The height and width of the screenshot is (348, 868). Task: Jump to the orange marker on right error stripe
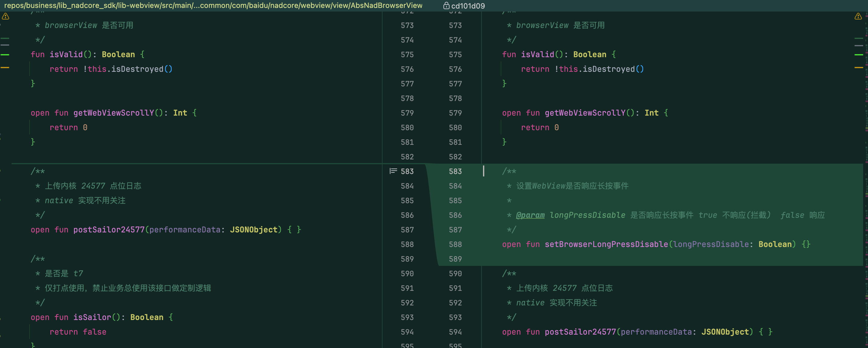[x=859, y=68]
